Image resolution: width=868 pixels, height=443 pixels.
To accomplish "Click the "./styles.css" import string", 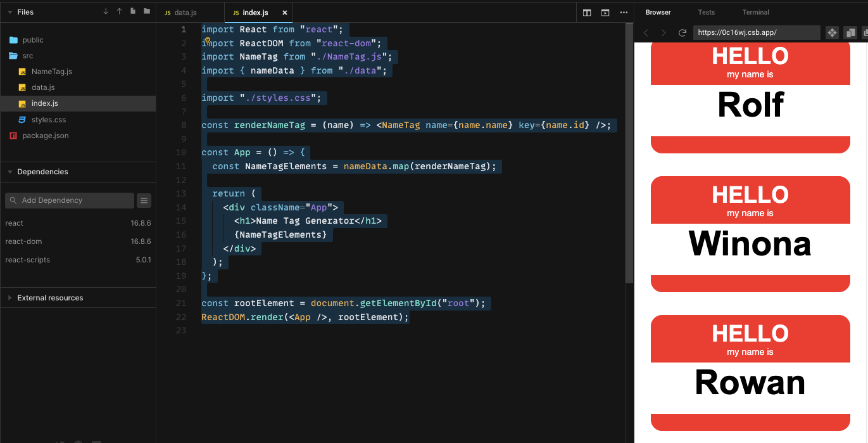I will [280, 98].
